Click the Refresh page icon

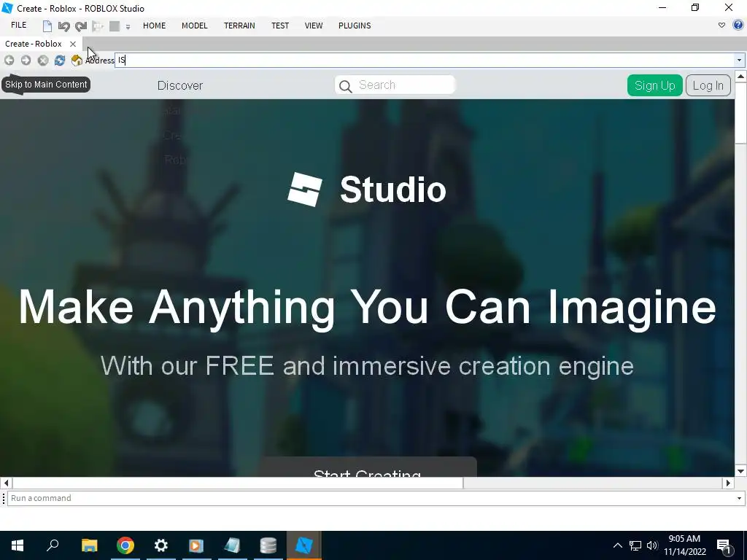pos(60,60)
